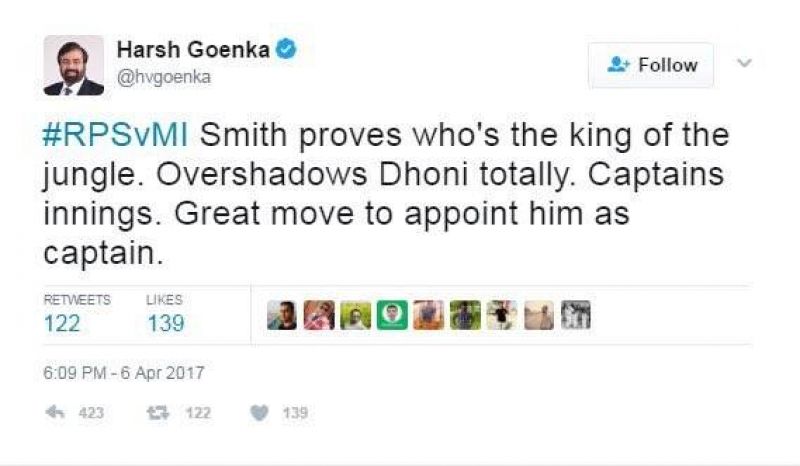Click the 6:09 PM - 6 Apr 2017 timestamp
800x466 pixels.
[124, 373]
